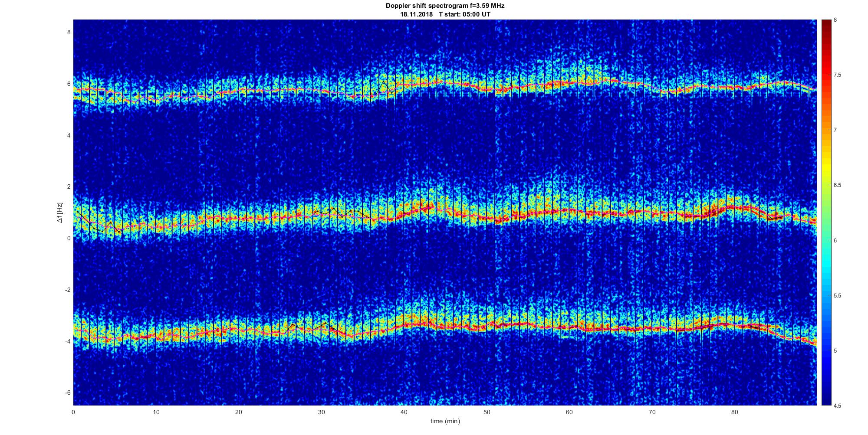The image size is (868, 435).
Task: Click the x-axis tick label '80'
Action: [734, 412]
